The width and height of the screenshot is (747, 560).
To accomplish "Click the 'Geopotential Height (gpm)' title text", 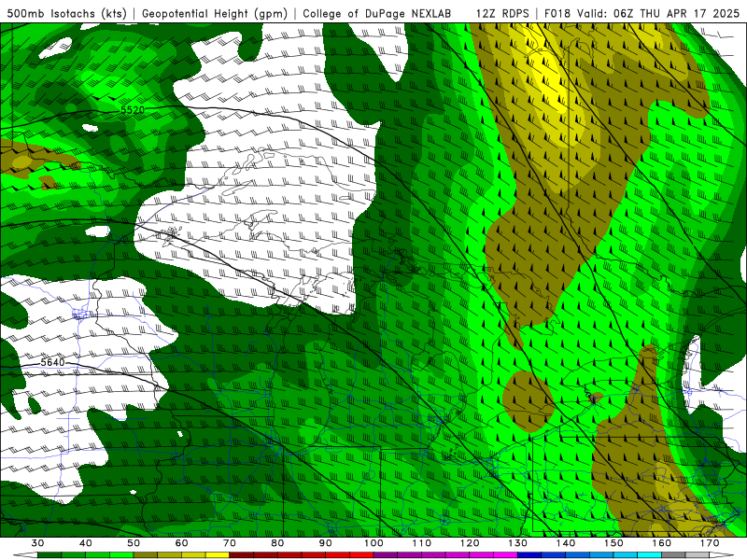I will point(215,14).
